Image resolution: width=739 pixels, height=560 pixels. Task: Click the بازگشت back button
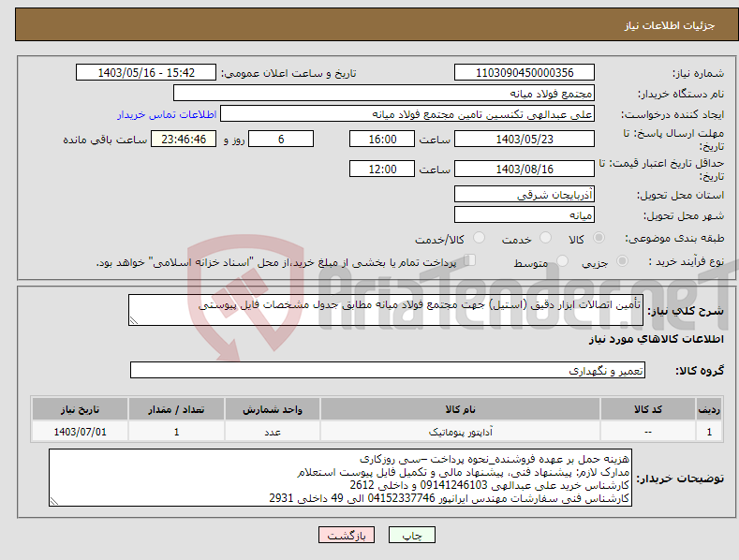click(x=347, y=535)
